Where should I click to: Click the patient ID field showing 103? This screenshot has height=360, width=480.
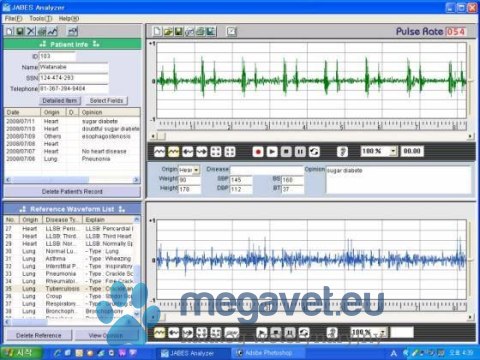click(58, 56)
